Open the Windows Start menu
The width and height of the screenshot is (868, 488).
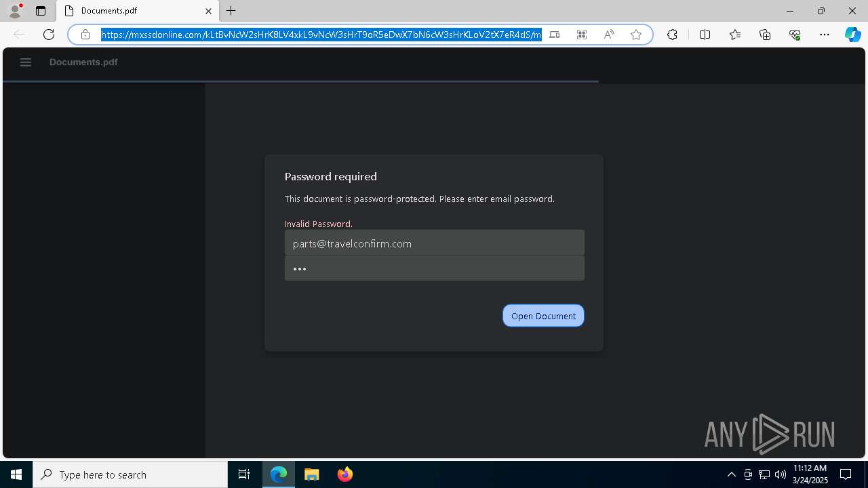tap(16, 474)
